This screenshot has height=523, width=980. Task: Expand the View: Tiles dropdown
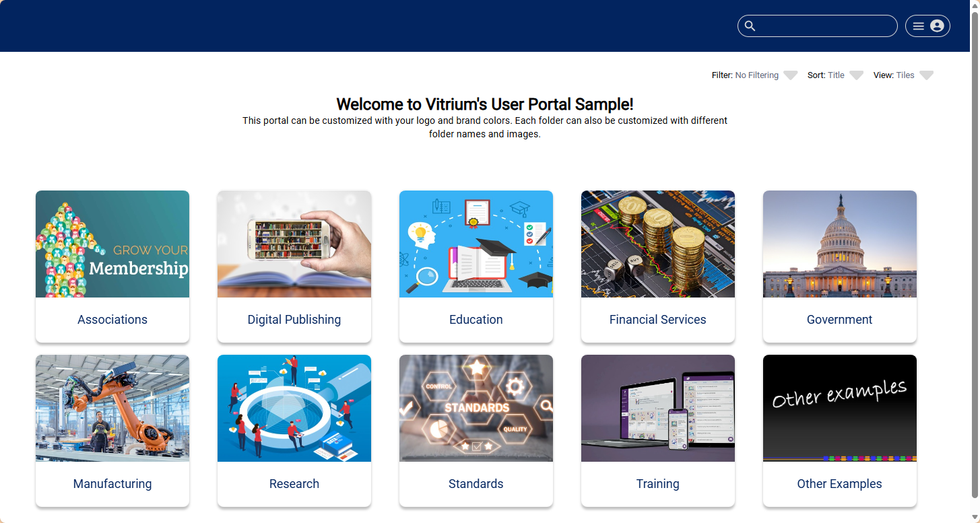point(926,75)
